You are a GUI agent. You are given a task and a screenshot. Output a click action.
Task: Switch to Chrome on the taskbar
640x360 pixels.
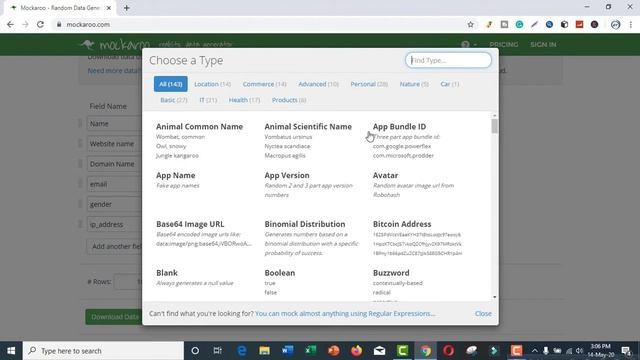click(x=425, y=351)
